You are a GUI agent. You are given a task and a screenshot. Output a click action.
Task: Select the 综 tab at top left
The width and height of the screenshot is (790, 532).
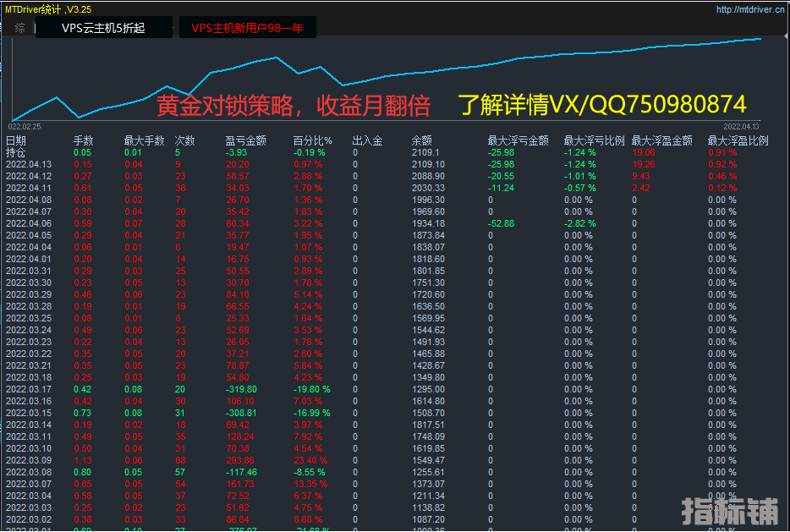[19, 28]
